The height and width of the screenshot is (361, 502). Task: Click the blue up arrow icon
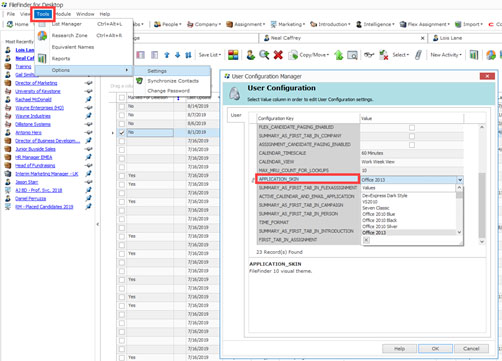167,55
